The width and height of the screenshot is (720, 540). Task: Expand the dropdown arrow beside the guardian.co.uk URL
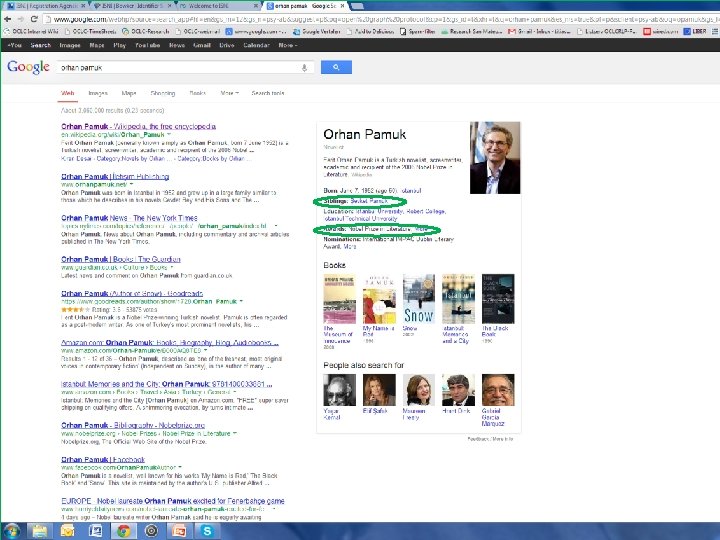pos(172,267)
